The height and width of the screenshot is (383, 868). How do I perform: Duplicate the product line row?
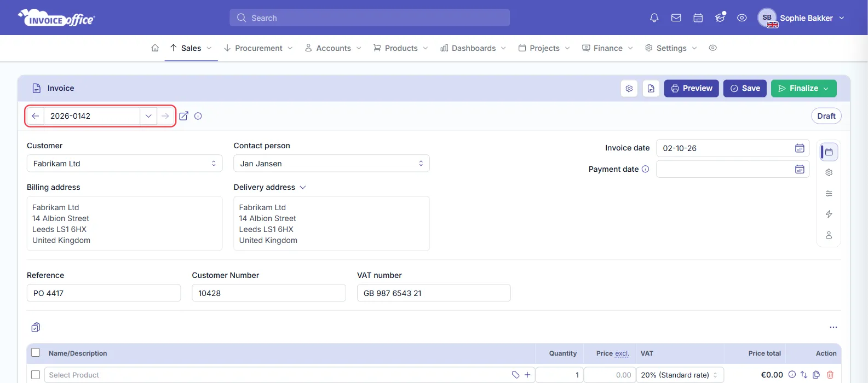tap(817, 375)
